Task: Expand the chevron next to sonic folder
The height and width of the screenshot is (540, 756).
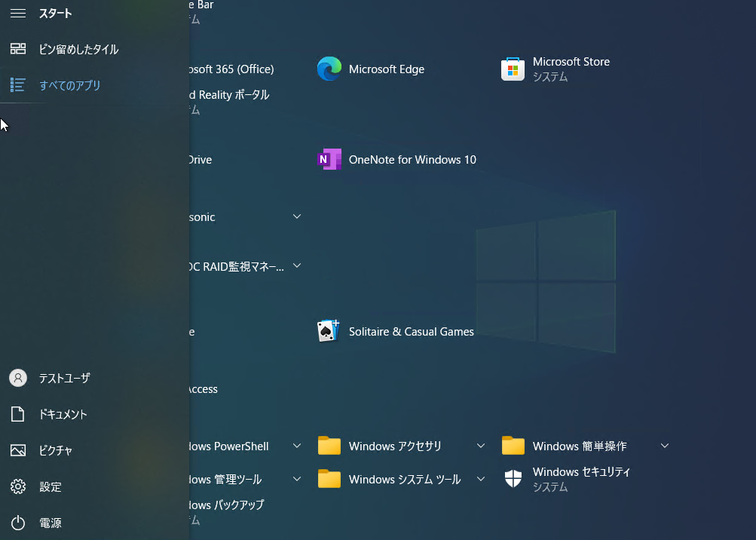Action: click(x=297, y=216)
